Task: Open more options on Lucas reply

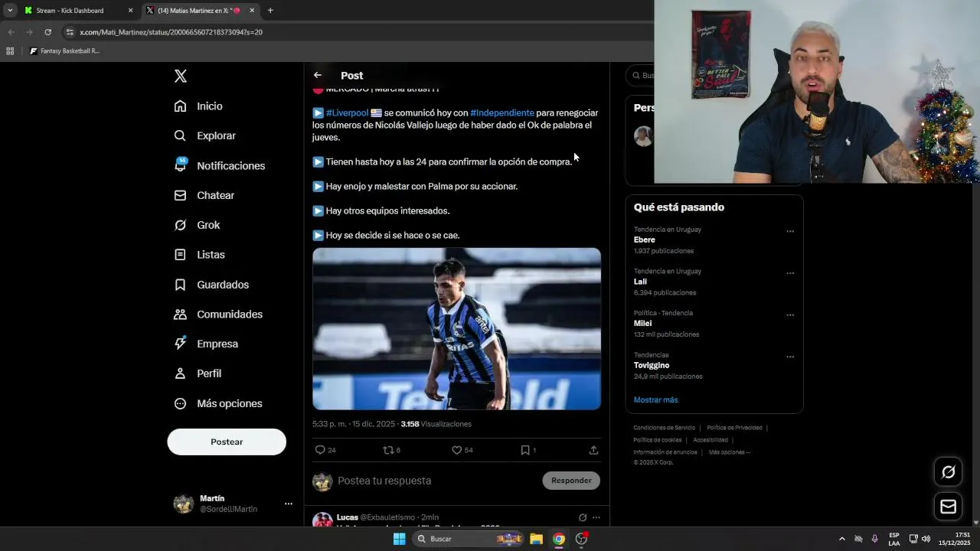Action: [x=596, y=517]
